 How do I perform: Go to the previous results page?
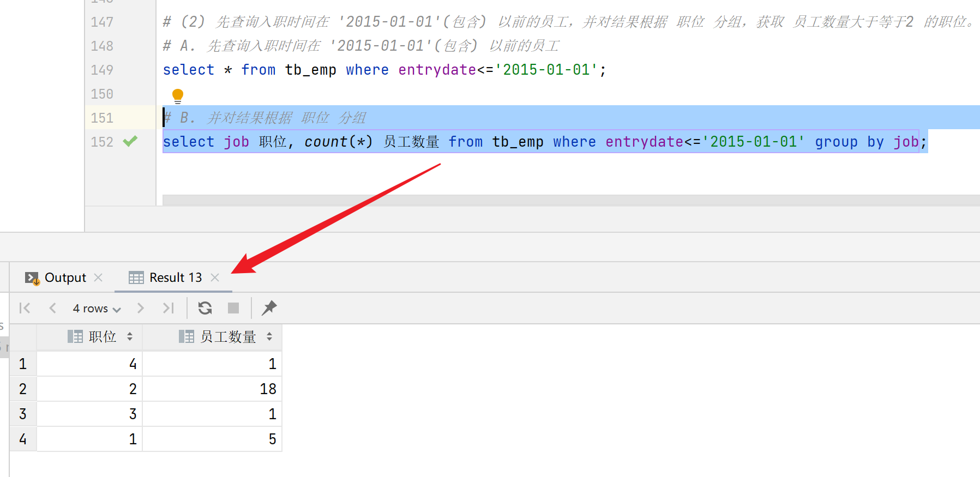pos(53,308)
